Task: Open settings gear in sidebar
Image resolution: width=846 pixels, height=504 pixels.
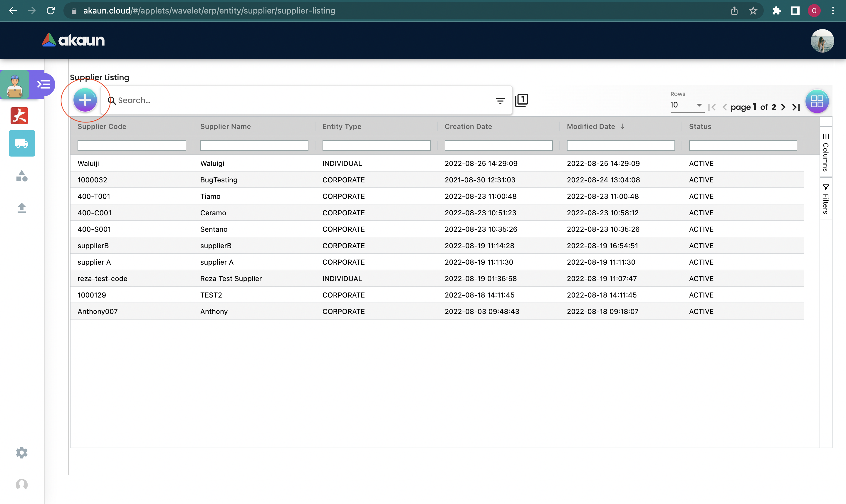Action: [22, 452]
